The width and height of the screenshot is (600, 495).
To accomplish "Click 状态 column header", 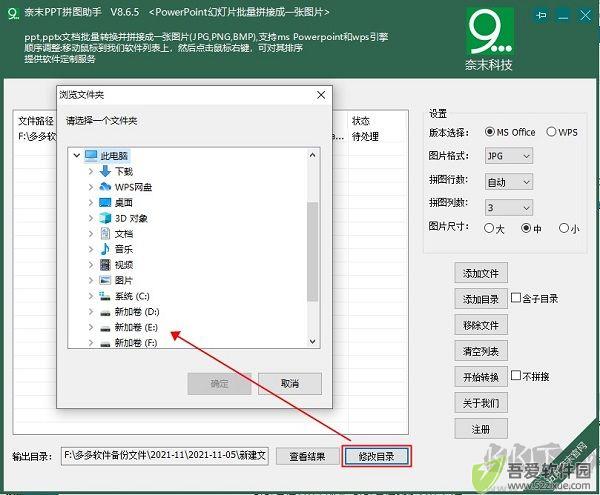I will click(x=361, y=121).
